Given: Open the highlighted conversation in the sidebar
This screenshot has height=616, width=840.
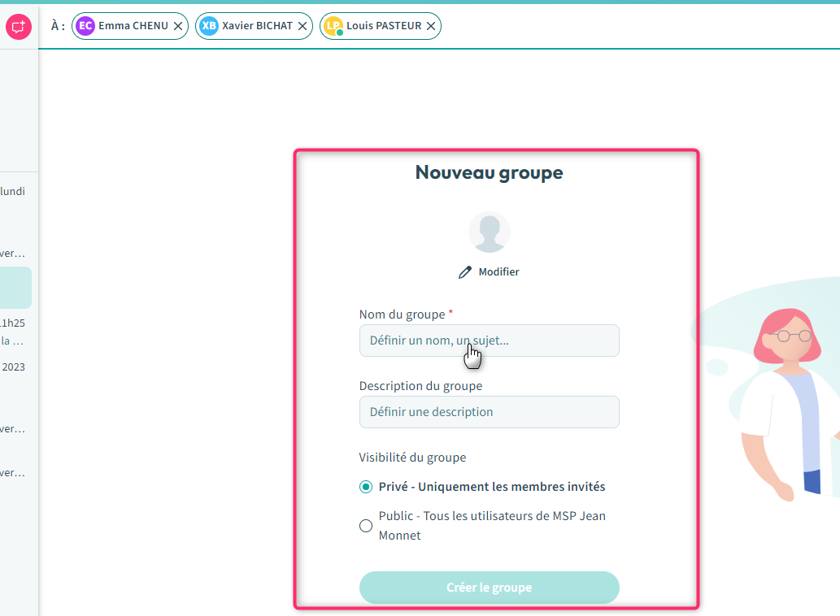Looking at the screenshot, I should point(15,288).
